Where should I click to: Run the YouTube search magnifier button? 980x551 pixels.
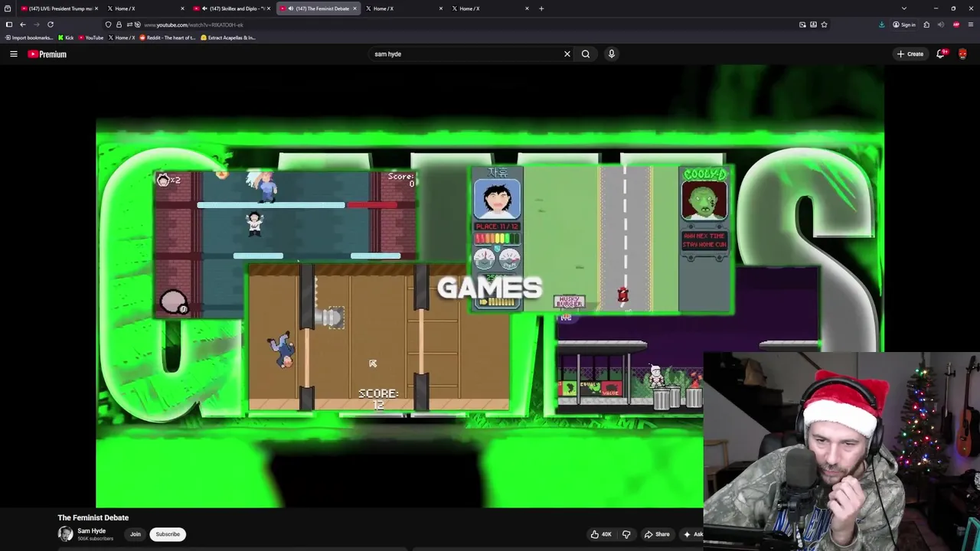coord(586,54)
